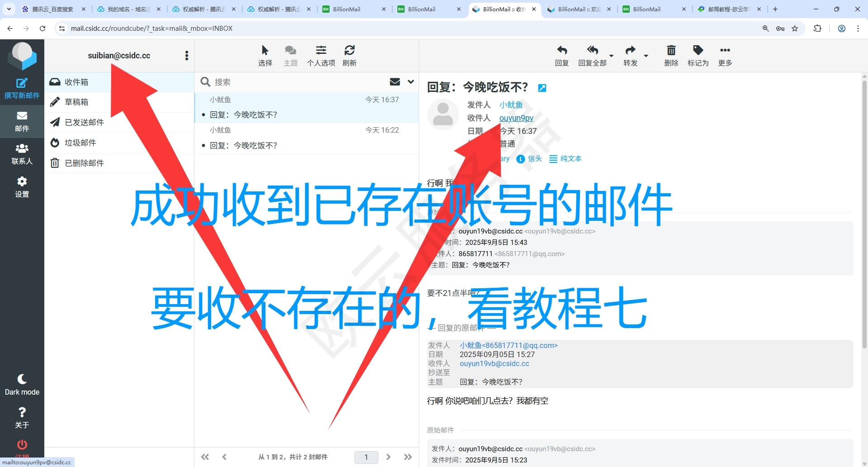Compose a new email (撰写新邮件)
The height and width of the screenshot is (467, 868).
click(x=22, y=89)
